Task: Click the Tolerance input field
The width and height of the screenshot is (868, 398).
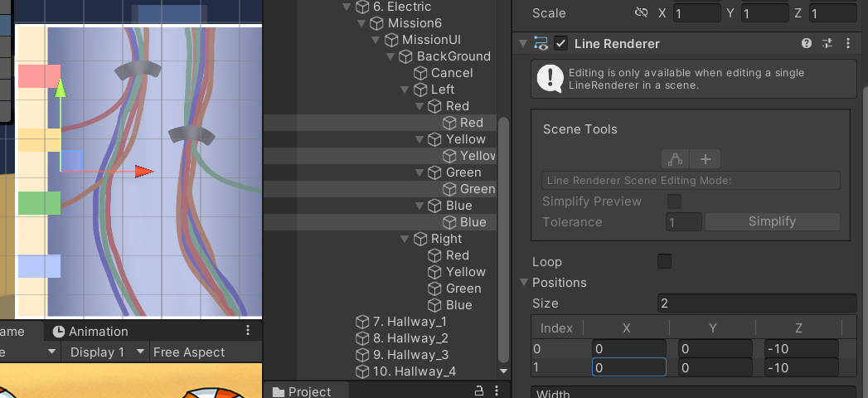Action: coord(684,222)
